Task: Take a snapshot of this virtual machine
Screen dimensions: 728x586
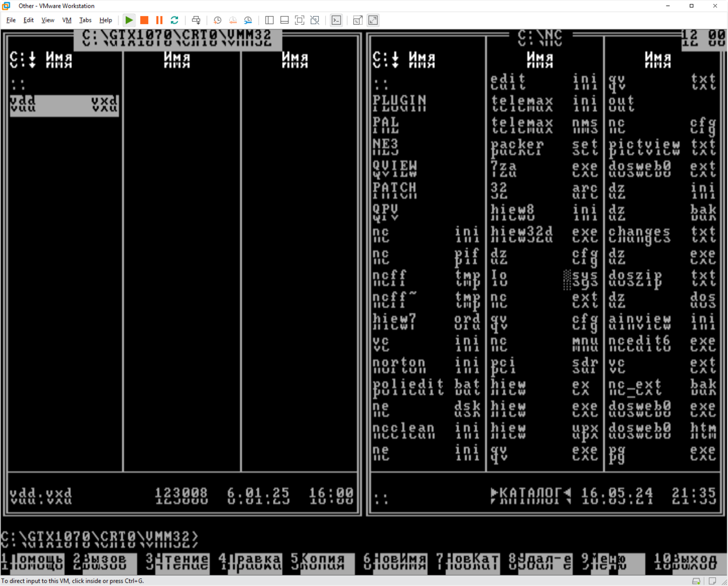Action: [217, 20]
